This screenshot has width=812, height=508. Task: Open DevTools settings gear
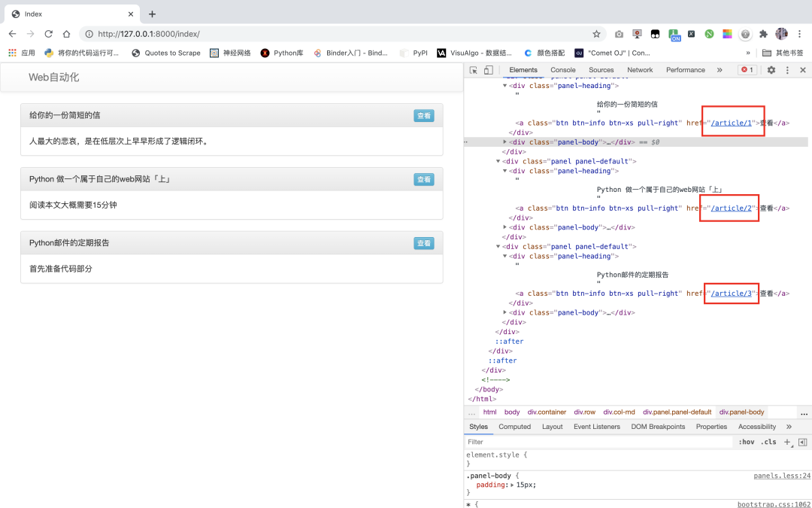pyautogui.click(x=771, y=70)
